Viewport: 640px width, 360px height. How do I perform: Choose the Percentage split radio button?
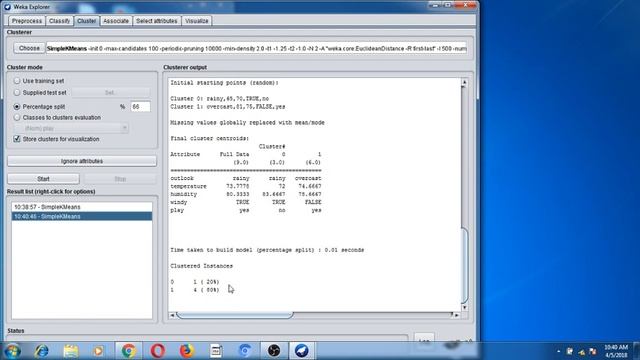point(17,107)
